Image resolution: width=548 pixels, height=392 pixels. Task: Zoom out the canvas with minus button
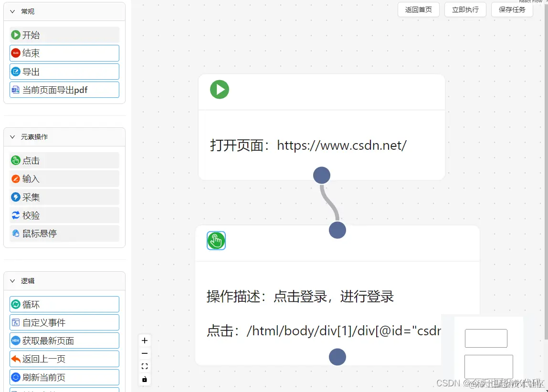(145, 353)
